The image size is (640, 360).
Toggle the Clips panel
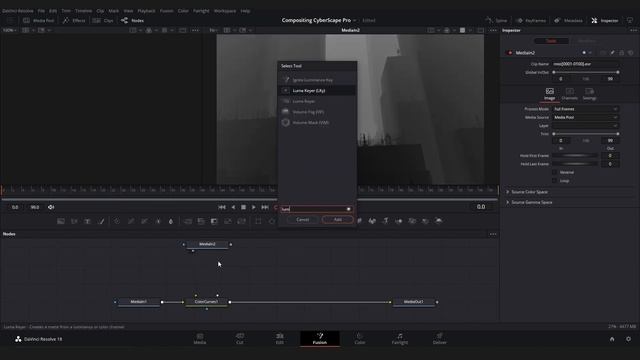pos(103,20)
